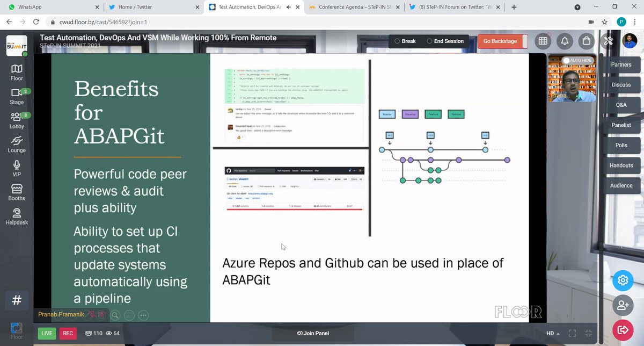
Task: Open the Lobby section
Action: tap(17, 120)
